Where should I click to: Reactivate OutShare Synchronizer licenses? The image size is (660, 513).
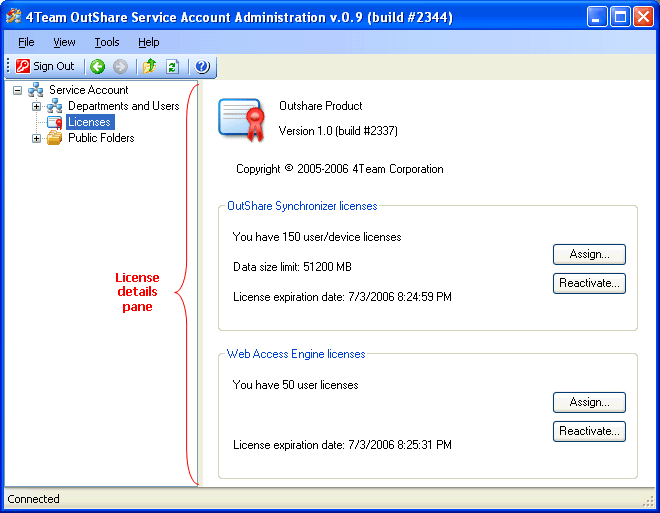pos(589,283)
